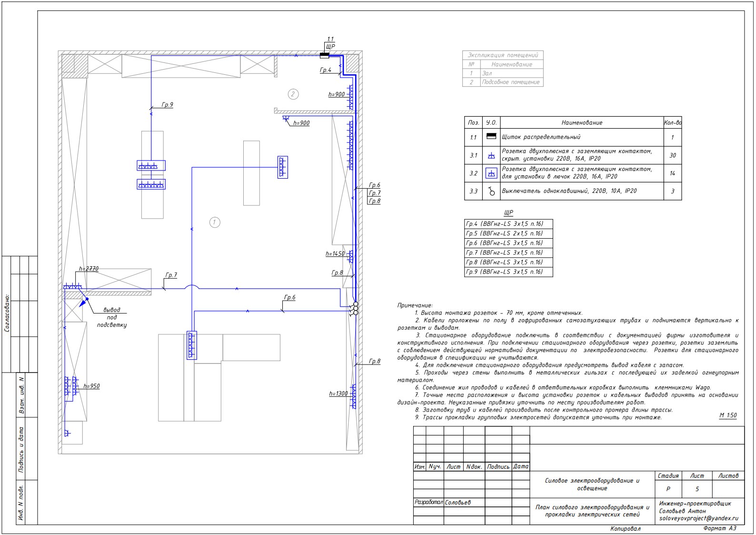Click the М 1:50 scale label

click(727, 415)
